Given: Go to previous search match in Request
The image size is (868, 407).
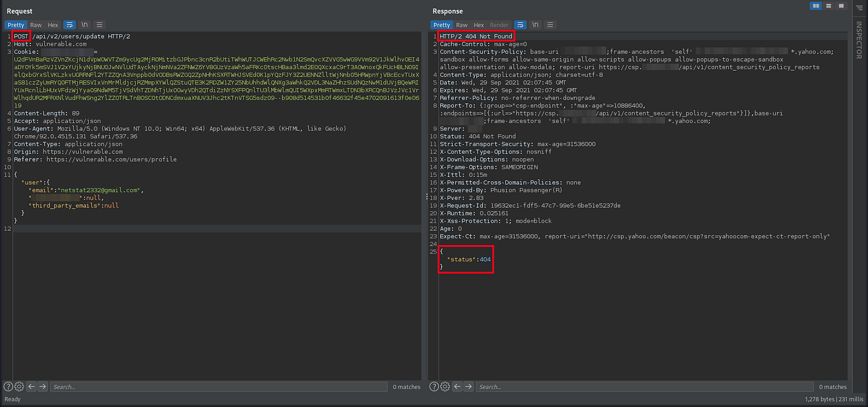Looking at the screenshot, I should click(31, 387).
